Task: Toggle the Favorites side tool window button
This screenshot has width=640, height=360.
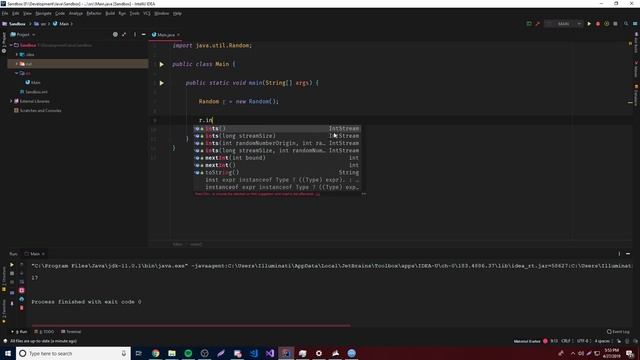Action: (4, 312)
